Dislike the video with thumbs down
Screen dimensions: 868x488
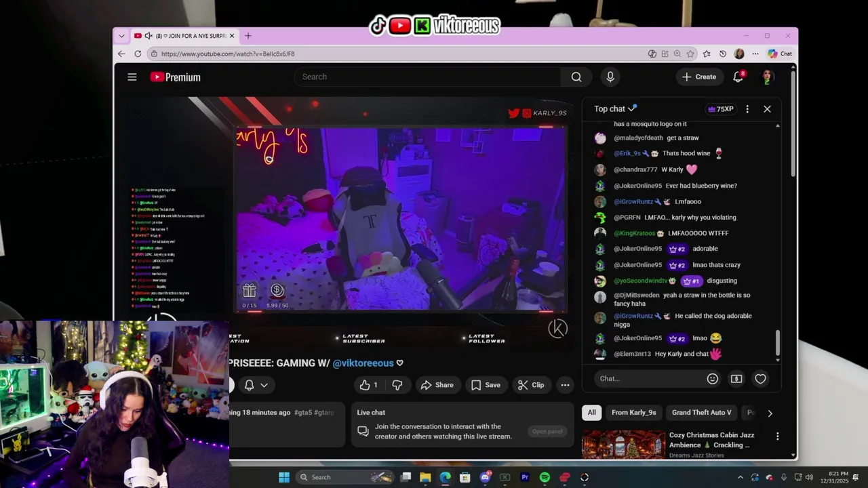pyautogui.click(x=397, y=385)
